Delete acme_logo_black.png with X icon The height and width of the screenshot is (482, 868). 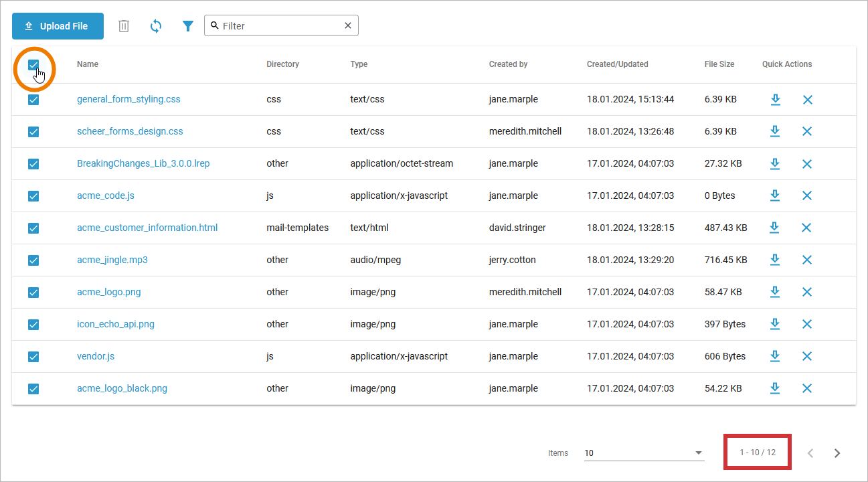pyautogui.click(x=807, y=389)
